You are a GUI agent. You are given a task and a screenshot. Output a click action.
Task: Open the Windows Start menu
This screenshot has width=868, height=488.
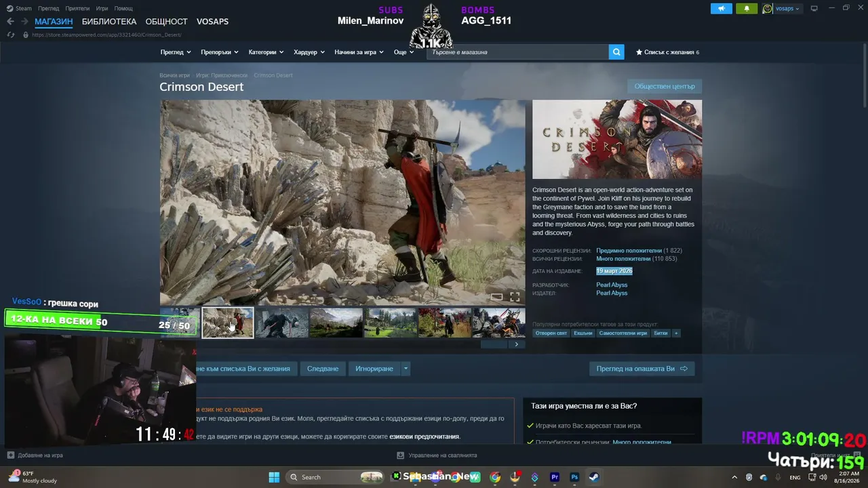(274, 477)
